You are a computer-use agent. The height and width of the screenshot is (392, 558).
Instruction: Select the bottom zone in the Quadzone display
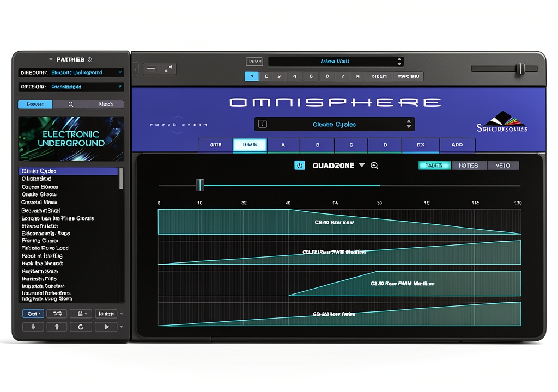click(339, 314)
